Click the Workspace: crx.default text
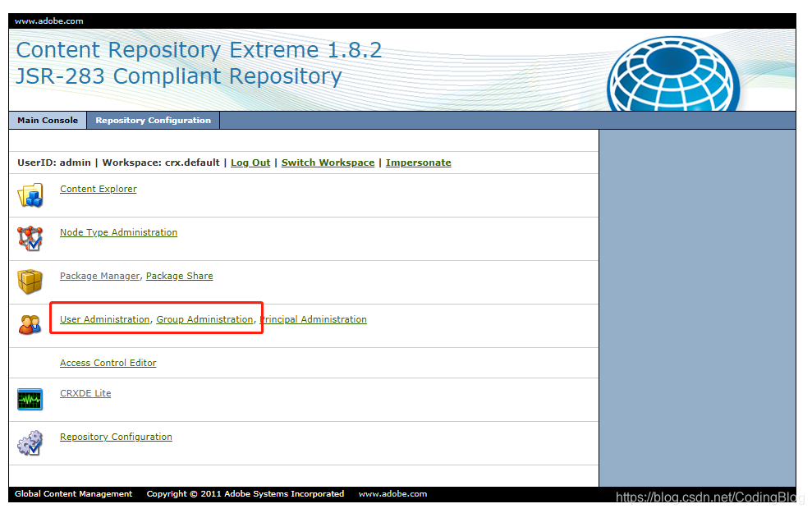This screenshot has width=812, height=513. [x=161, y=163]
